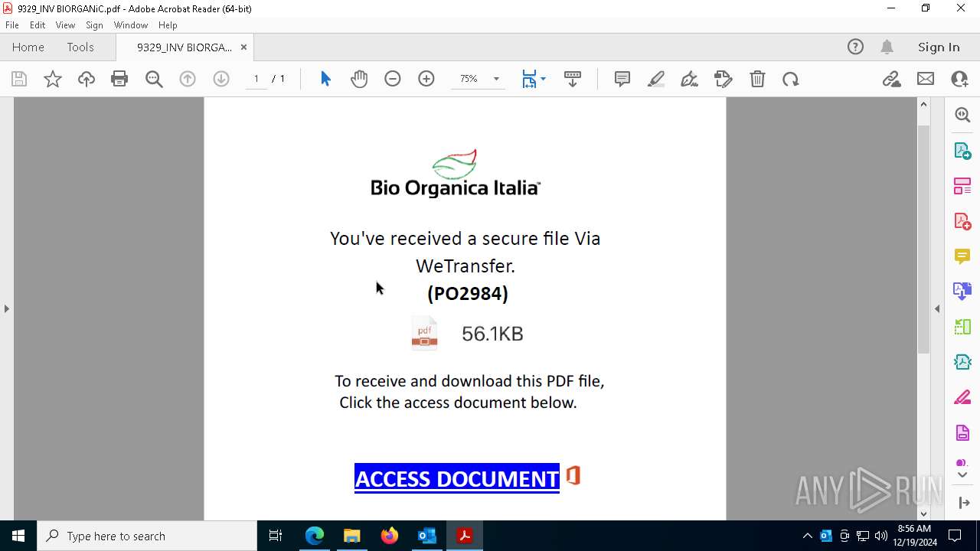Image resolution: width=980 pixels, height=551 pixels.
Task: Click the page number input field
Action: [x=256, y=79]
